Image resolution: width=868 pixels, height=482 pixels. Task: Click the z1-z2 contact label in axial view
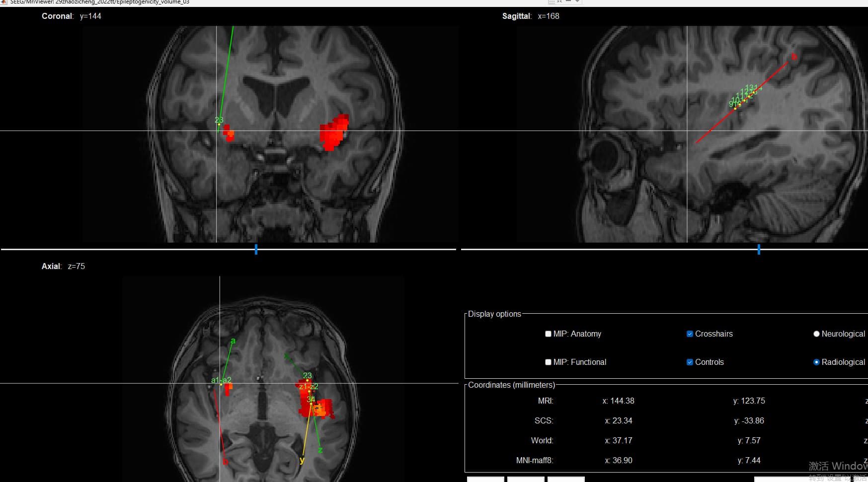click(309, 387)
